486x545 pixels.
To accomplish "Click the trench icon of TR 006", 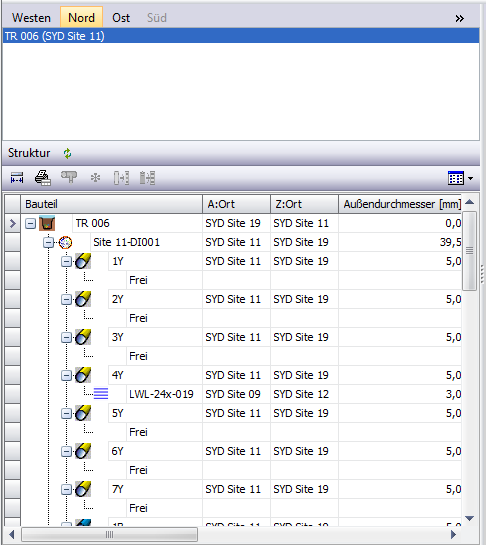I will click(47, 223).
